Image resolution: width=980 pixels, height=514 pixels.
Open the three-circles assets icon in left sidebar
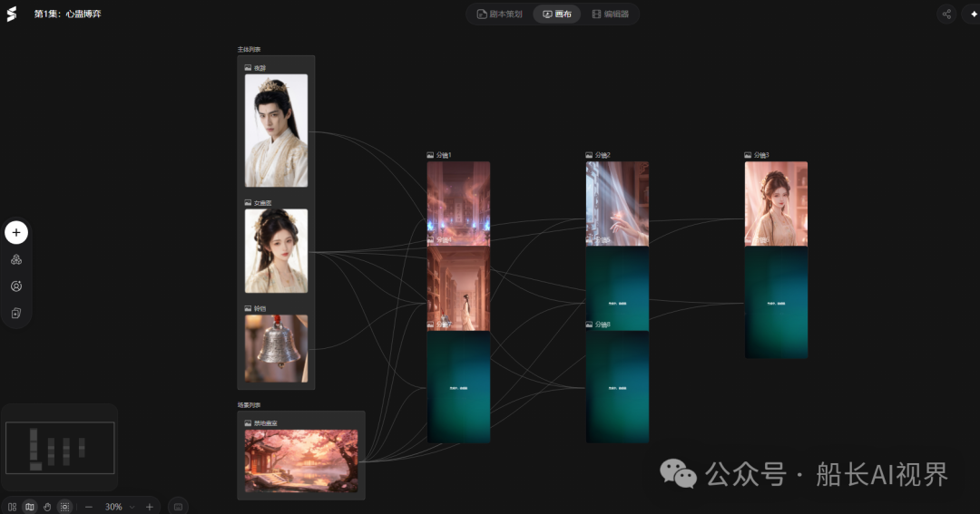click(x=16, y=259)
